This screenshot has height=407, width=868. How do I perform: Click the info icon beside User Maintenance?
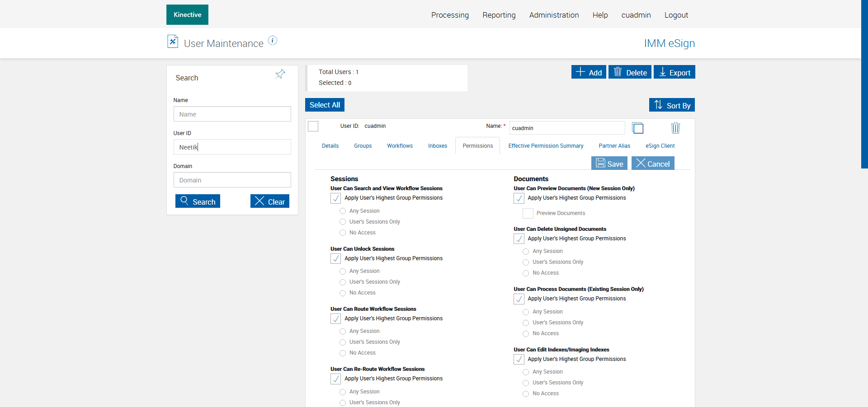[273, 41]
